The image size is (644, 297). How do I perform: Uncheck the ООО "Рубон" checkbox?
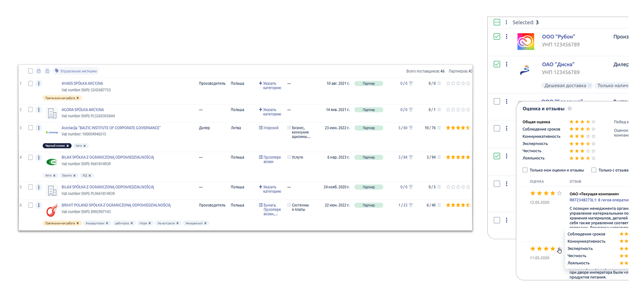coord(497,36)
